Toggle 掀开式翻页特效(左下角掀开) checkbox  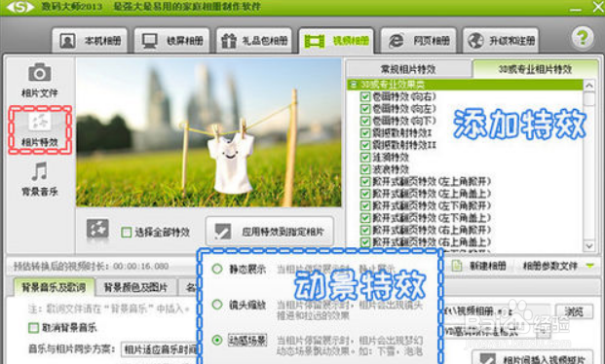365,206
